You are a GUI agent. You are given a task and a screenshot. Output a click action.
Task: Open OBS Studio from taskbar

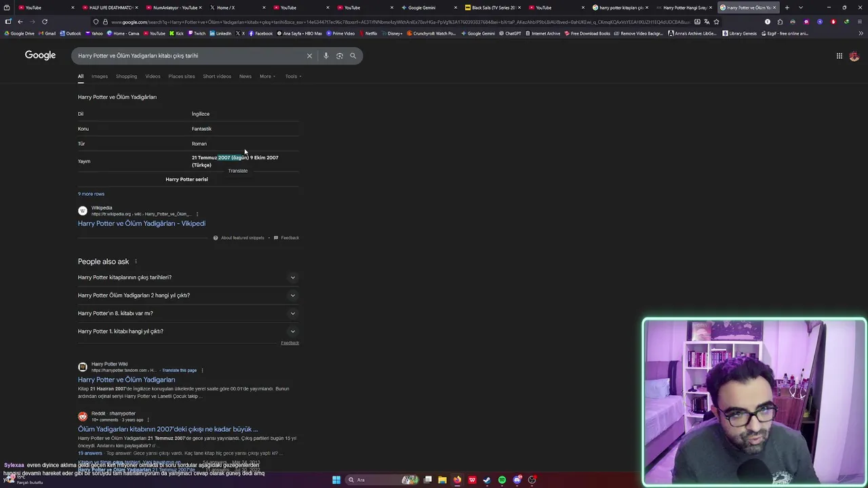click(x=532, y=480)
